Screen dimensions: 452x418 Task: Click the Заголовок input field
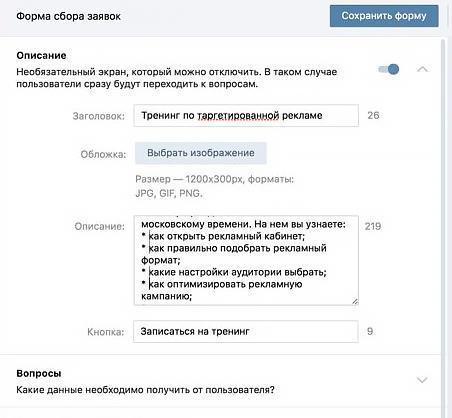(246, 115)
